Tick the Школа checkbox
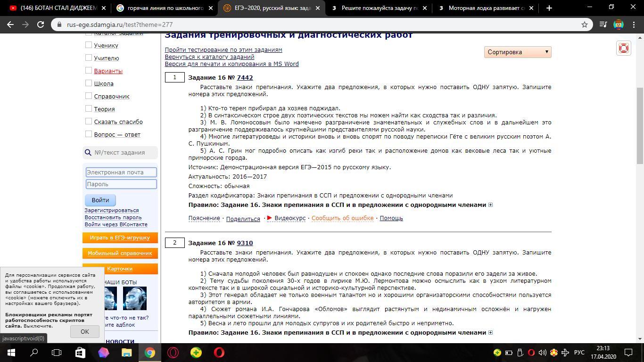This screenshot has width=644, height=362. 88,83
